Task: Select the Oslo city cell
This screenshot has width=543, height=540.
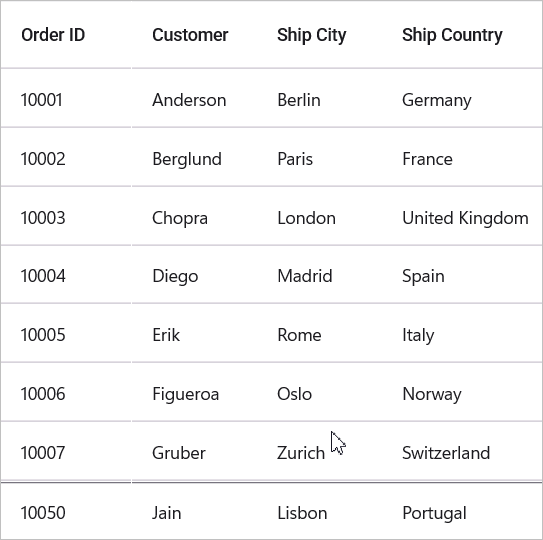Action: click(x=319, y=392)
